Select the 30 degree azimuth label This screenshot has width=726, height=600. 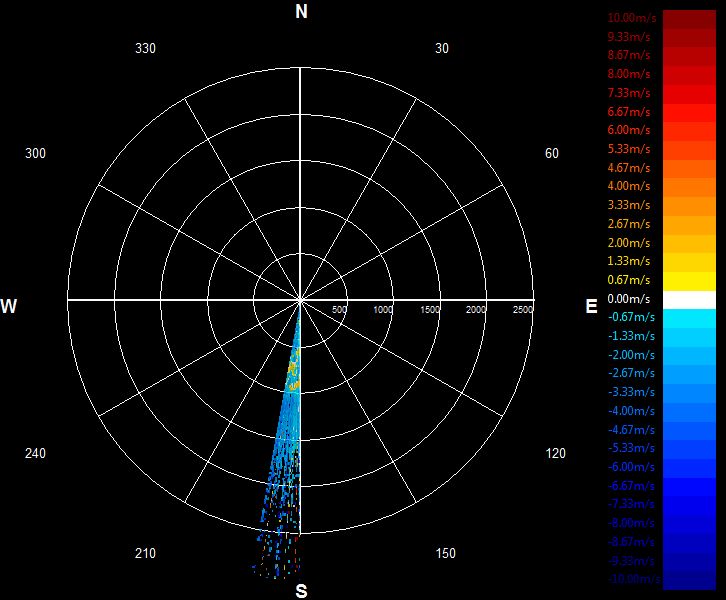point(442,48)
